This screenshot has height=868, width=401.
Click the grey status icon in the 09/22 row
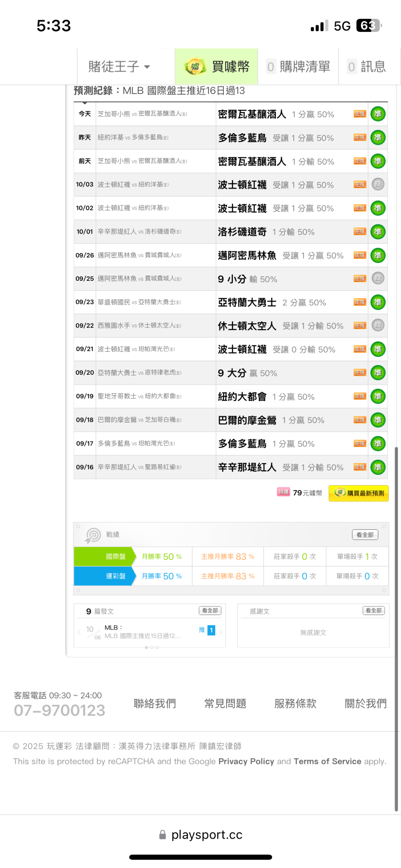(378, 325)
